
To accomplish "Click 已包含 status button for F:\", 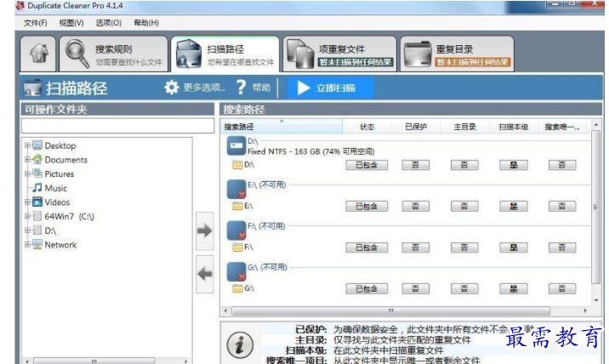I will pyautogui.click(x=367, y=247).
